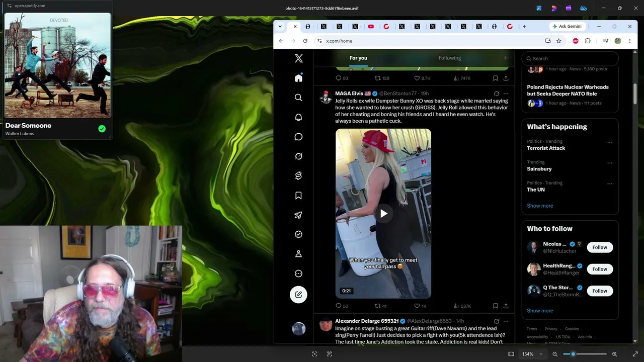Click the x.com/home address bar
Image resolution: width=644 pixels, height=362 pixels.
[428, 41]
